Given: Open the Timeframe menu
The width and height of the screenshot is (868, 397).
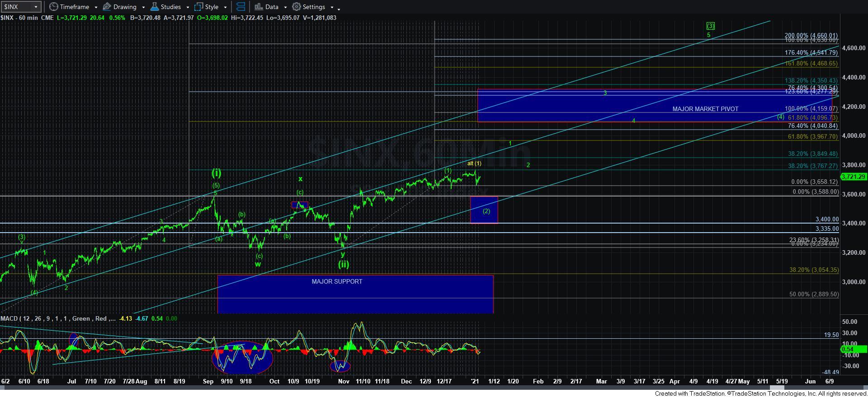Looking at the screenshot, I should tap(69, 7).
